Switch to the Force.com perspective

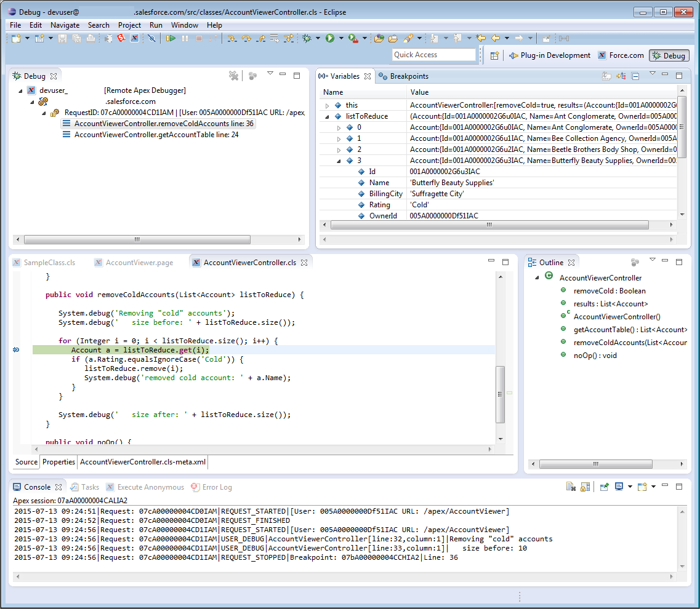[621, 55]
